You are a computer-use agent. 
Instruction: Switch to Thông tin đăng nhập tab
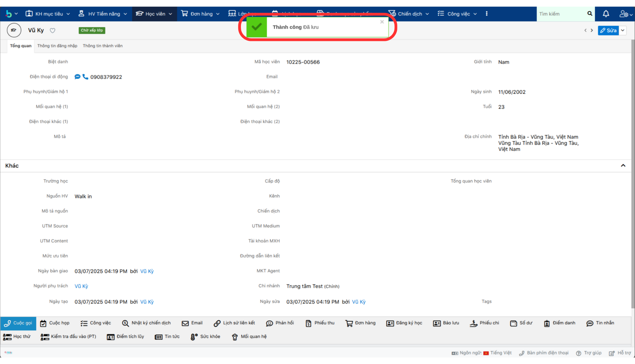pos(57,46)
